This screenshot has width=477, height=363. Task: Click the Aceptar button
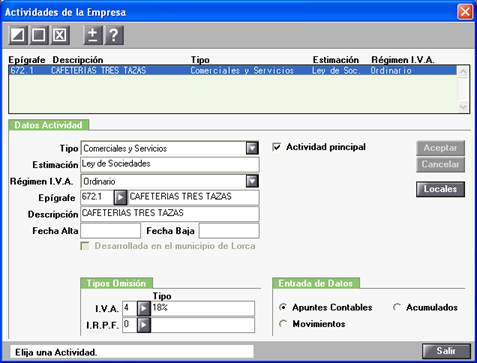pyautogui.click(x=440, y=148)
